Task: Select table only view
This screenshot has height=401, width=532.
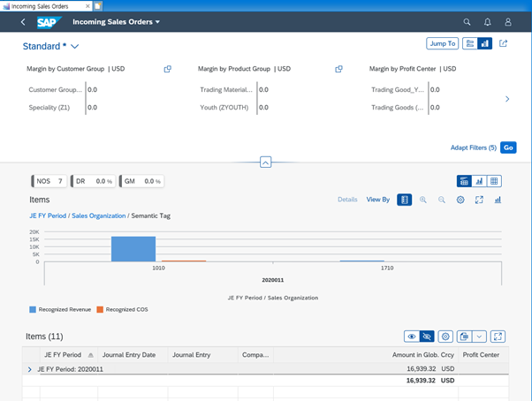Action: point(494,181)
